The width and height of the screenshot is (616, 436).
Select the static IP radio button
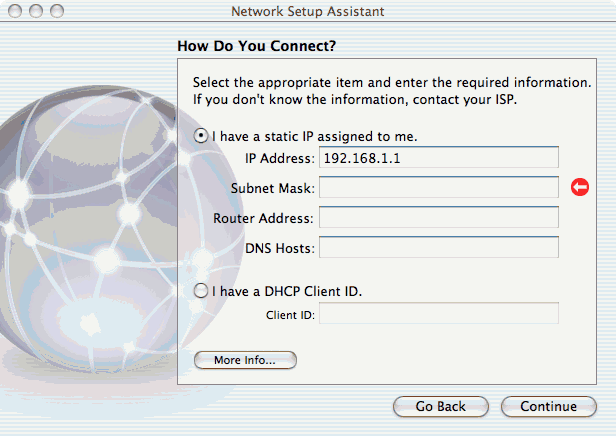click(x=201, y=136)
